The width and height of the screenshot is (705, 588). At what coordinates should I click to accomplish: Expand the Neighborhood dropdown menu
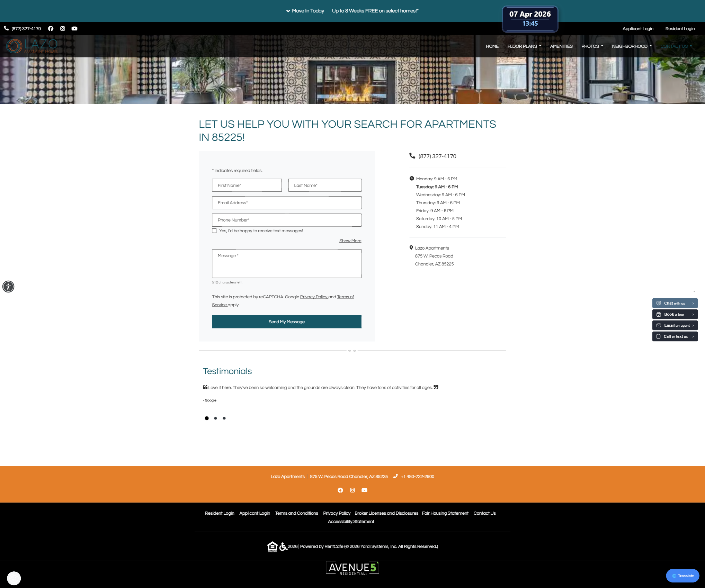[631, 46]
